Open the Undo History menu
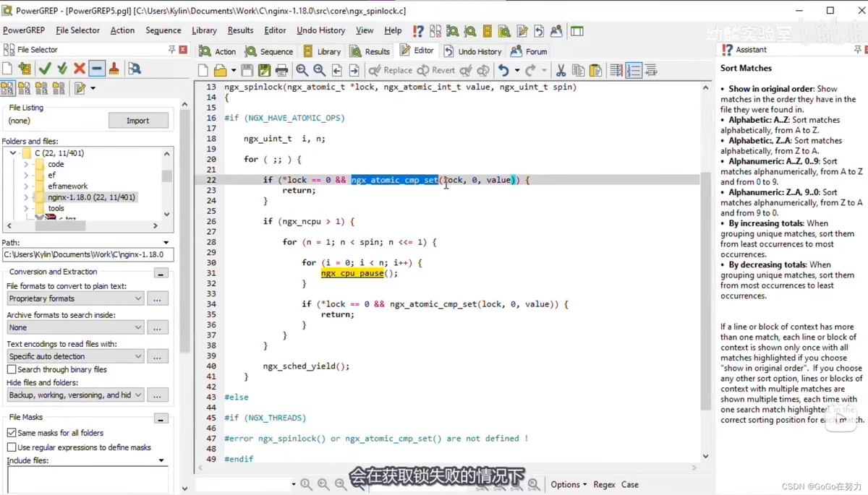Image resolution: width=868 pixels, height=495 pixels. point(321,30)
